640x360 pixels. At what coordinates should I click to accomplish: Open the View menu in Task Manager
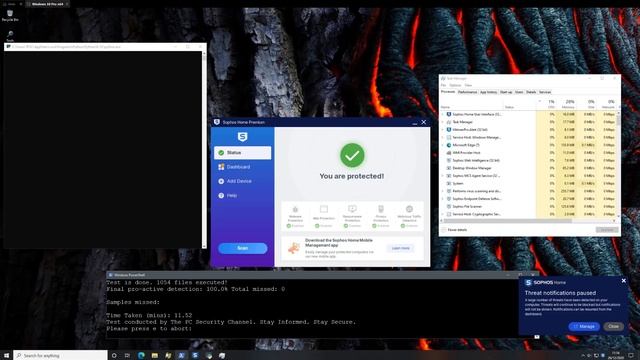point(468,85)
